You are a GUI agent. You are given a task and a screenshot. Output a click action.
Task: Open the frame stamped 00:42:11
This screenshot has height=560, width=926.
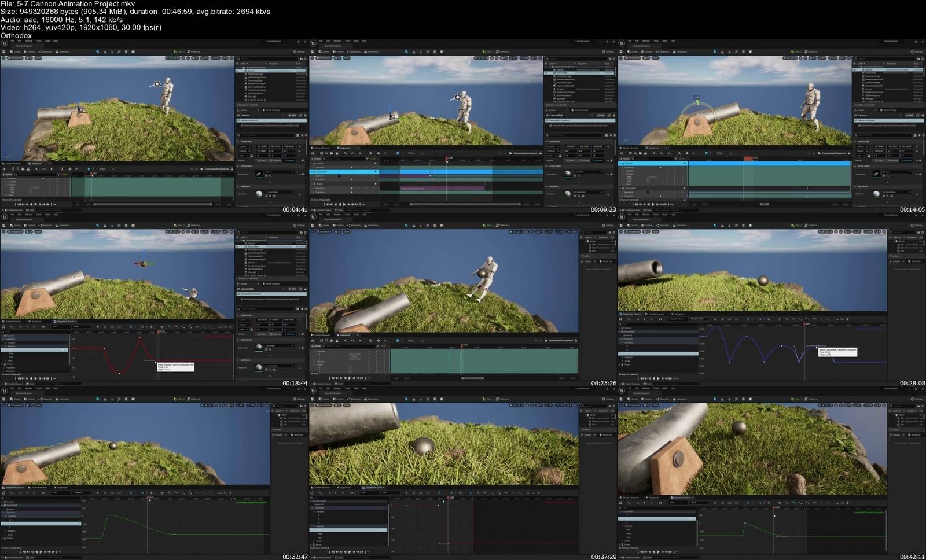click(x=771, y=473)
